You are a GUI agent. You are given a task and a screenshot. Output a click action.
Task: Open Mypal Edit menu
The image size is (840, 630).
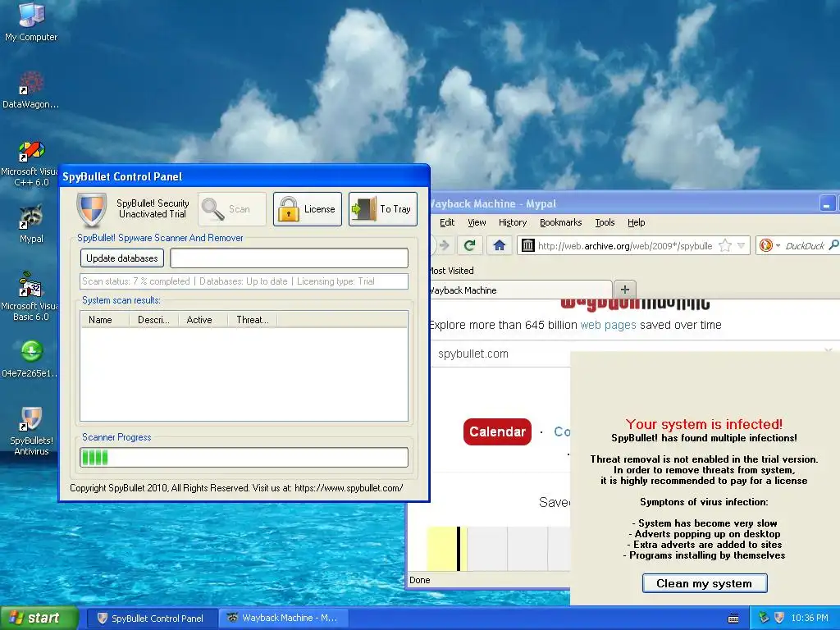[x=447, y=222]
